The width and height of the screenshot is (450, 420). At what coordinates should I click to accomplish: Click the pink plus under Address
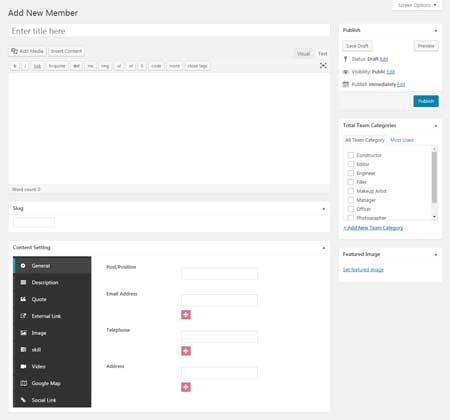click(x=186, y=387)
